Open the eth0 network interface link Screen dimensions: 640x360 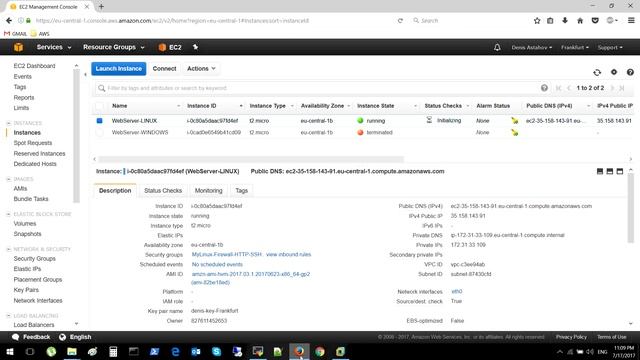pyautogui.click(x=457, y=291)
